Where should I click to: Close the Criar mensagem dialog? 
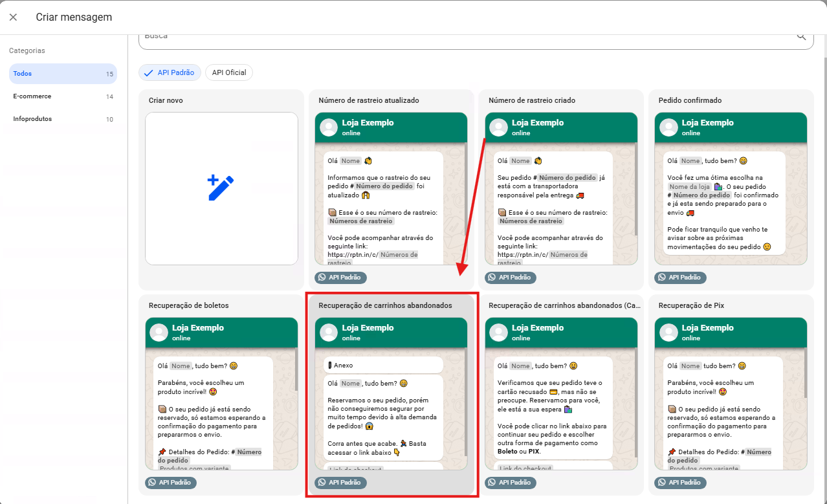pos(14,17)
